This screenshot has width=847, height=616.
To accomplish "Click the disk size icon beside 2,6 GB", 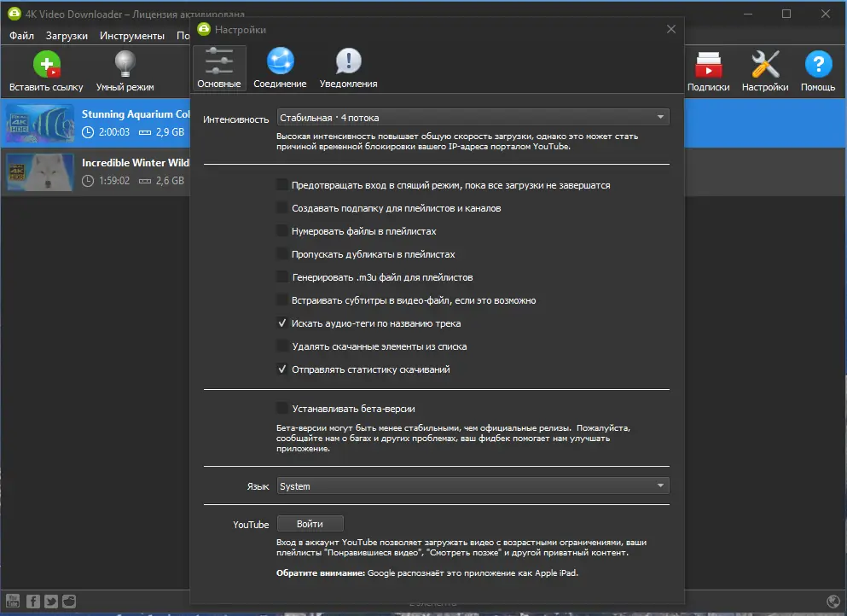I will pos(145,181).
